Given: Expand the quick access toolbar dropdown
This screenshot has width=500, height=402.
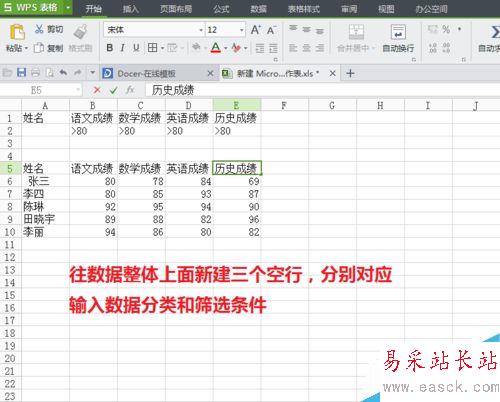Looking at the screenshot, I should point(92,72).
